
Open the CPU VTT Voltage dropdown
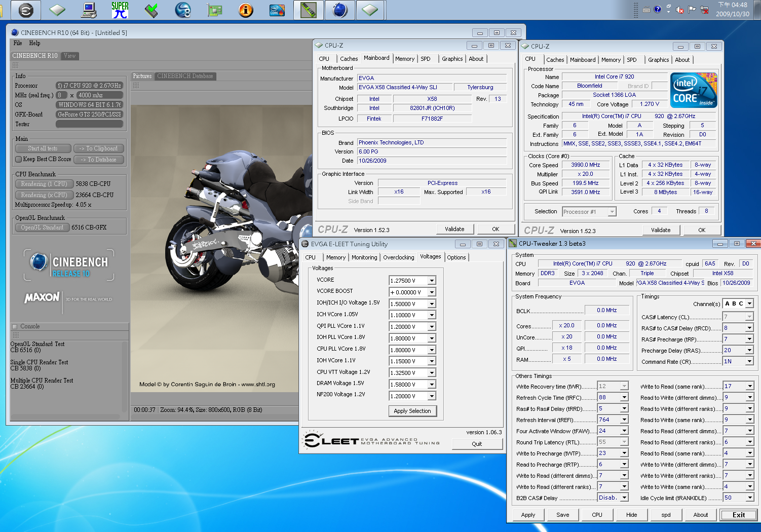pos(432,373)
